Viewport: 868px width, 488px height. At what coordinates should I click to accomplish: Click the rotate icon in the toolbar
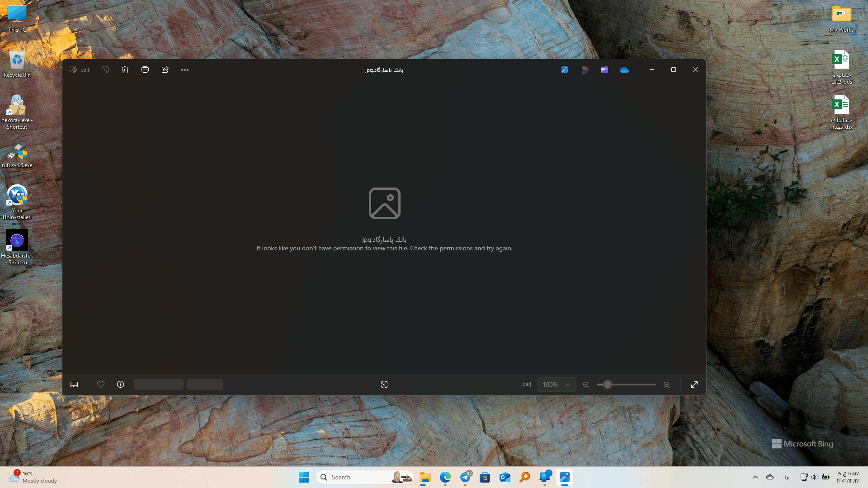[x=105, y=70]
